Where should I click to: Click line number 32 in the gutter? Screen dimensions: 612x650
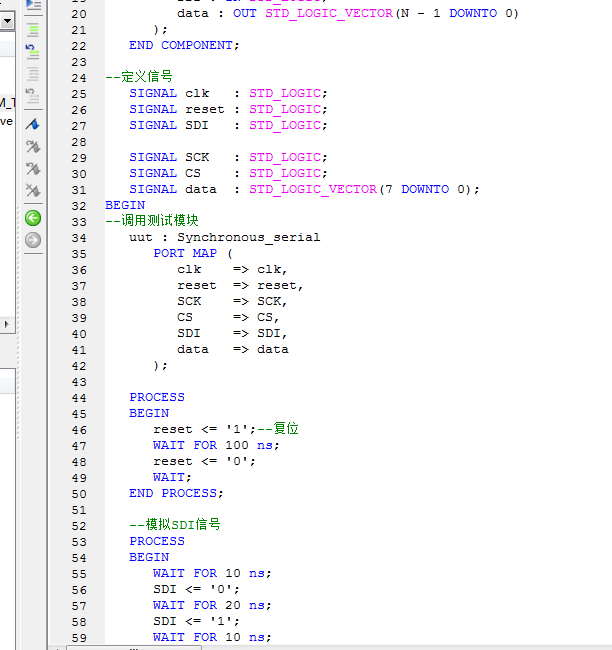click(x=79, y=205)
